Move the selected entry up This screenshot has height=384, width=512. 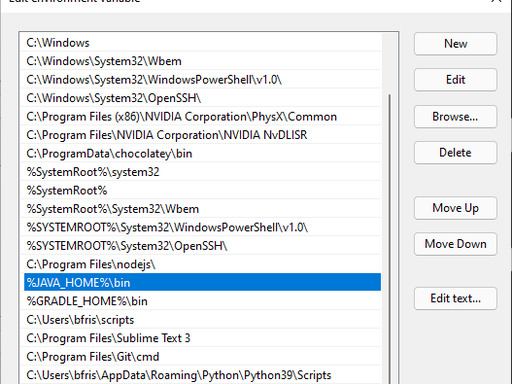point(455,208)
